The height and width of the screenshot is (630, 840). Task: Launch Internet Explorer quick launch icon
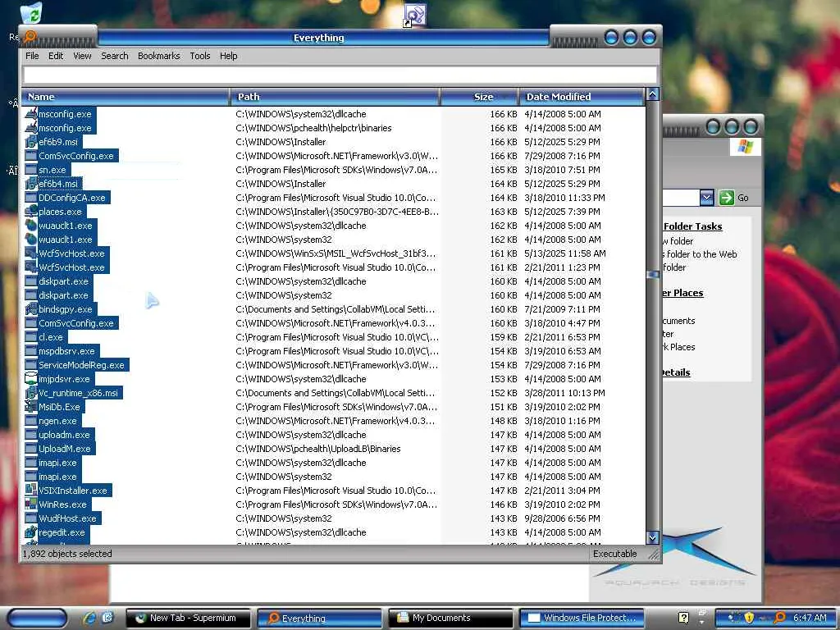click(89, 618)
